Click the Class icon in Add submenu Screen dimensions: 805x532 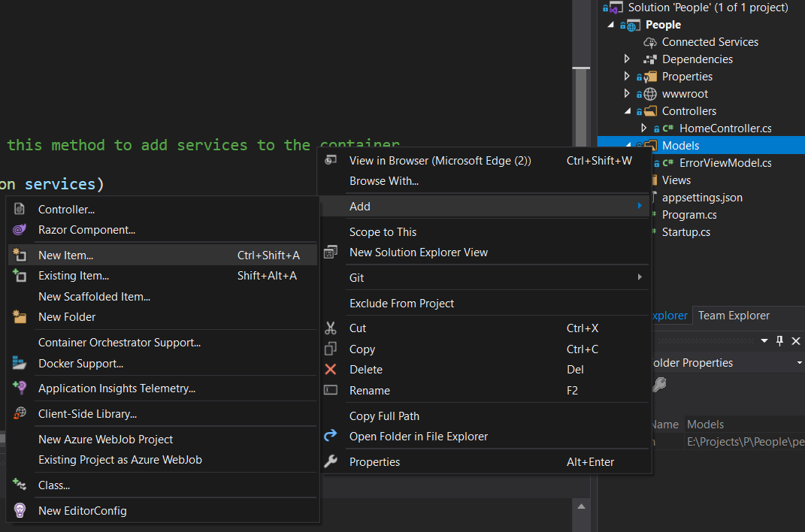tap(20, 485)
